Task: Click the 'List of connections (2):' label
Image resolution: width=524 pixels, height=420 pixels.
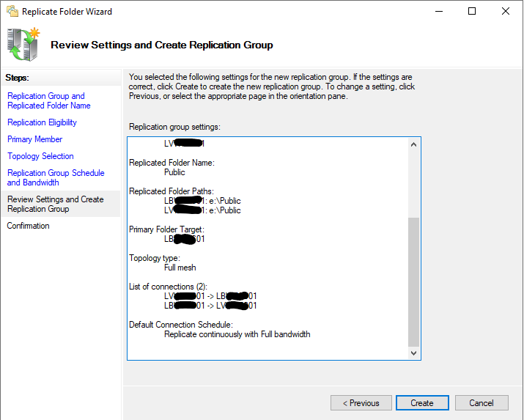Action: 168,287
